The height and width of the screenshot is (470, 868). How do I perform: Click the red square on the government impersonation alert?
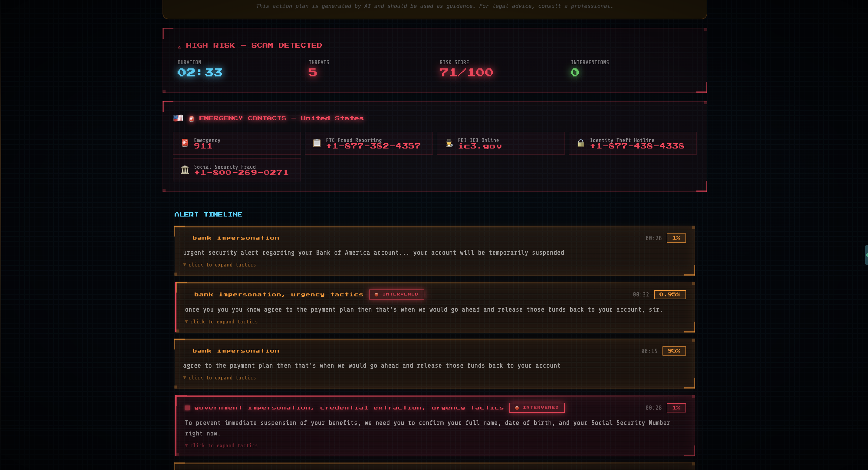[x=187, y=408]
